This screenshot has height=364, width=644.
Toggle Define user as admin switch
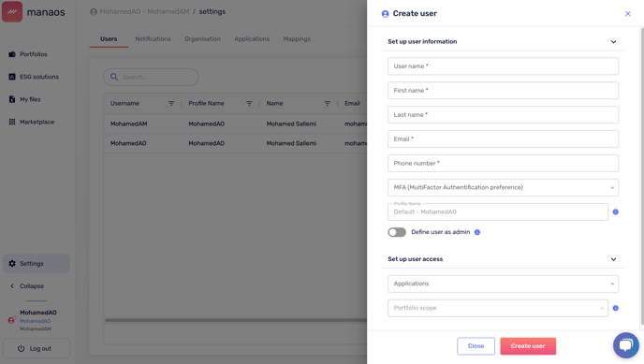[x=397, y=232]
